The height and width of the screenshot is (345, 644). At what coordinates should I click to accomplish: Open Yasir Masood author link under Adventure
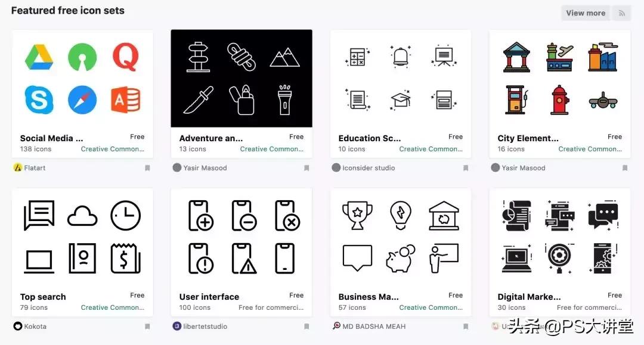pyautogui.click(x=205, y=168)
